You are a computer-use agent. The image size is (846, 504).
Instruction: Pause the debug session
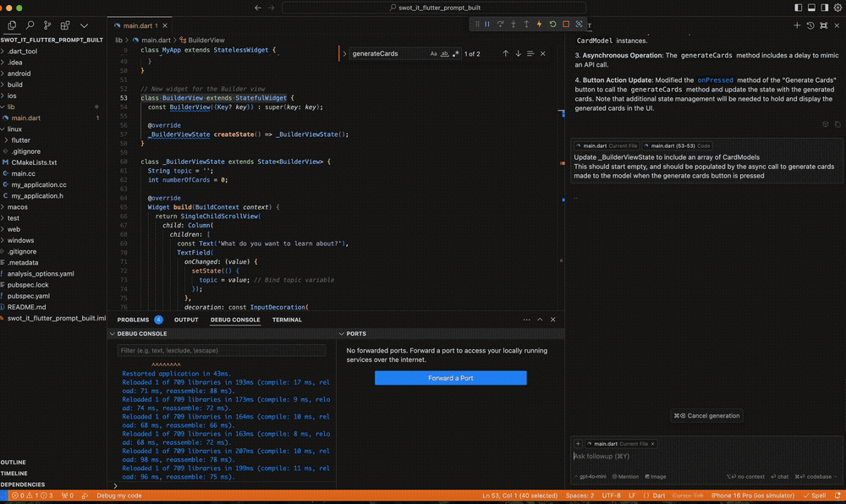(487, 25)
